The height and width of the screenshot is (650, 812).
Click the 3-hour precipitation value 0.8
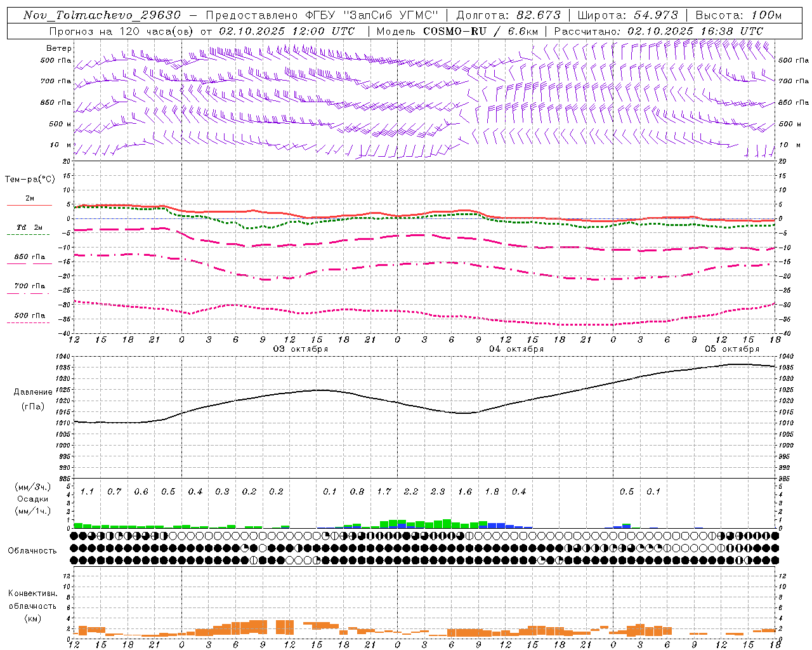click(x=357, y=492)
